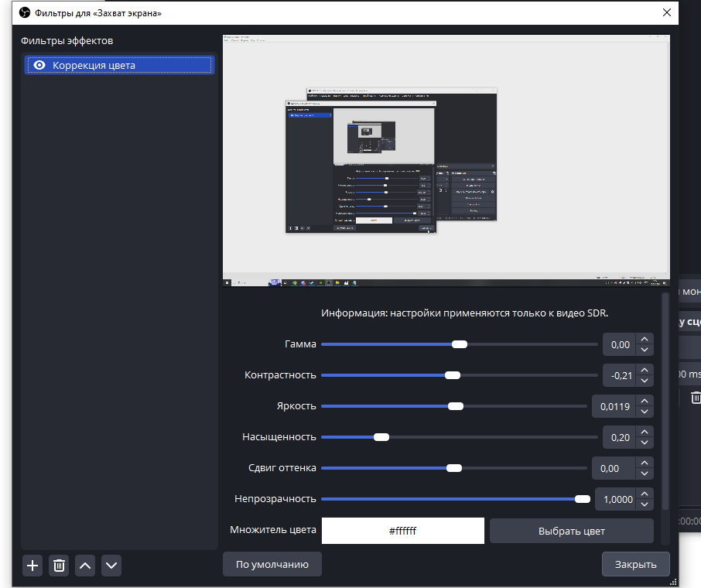Click the filter preview image
Screen dimensions: 701x588
click(446, 160)
